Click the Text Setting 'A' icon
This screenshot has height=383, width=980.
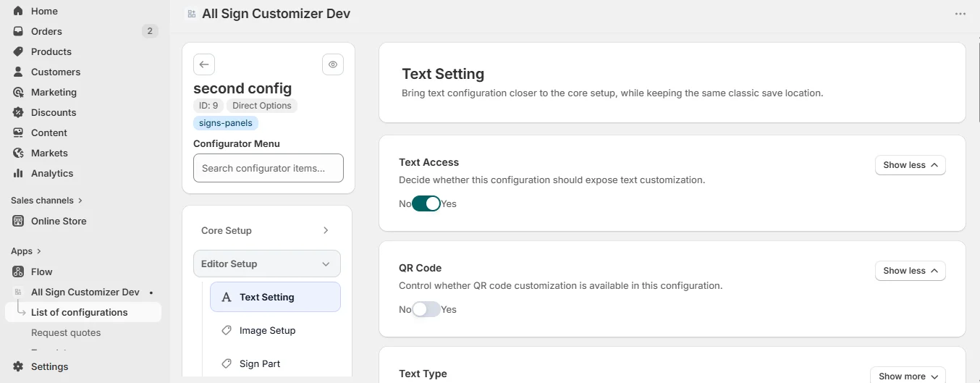(x=227, y=297)
